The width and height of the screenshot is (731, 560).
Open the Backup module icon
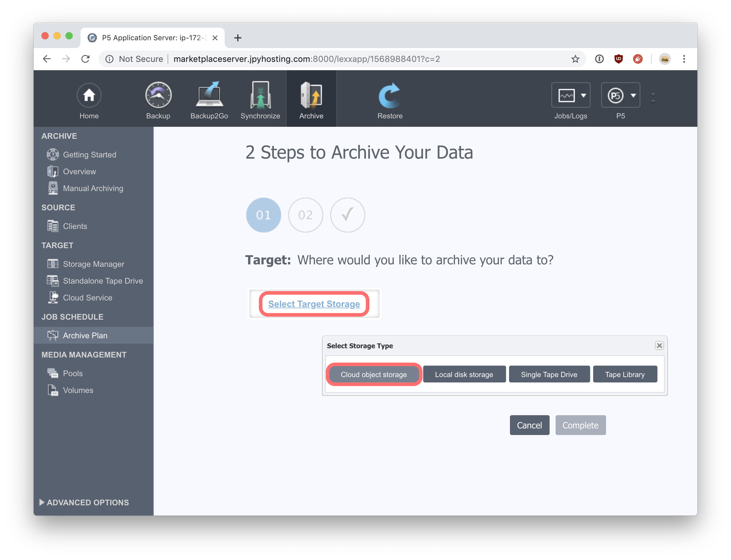click(158, 95)
